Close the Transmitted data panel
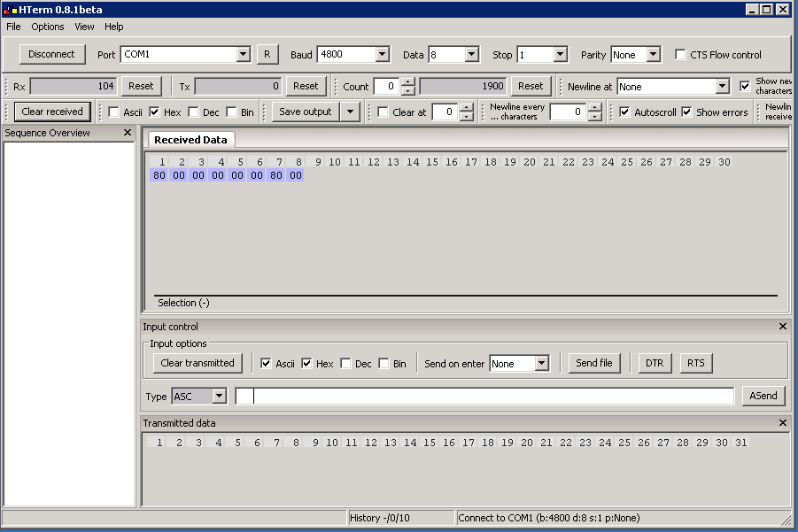The image size is (798, 532). [783, 423]
